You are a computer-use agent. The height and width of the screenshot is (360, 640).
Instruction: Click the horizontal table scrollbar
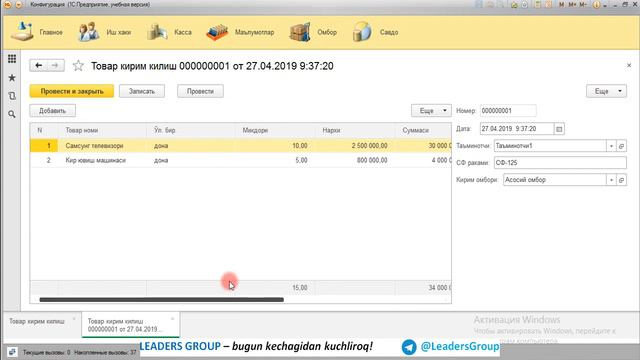pos(161,300)
